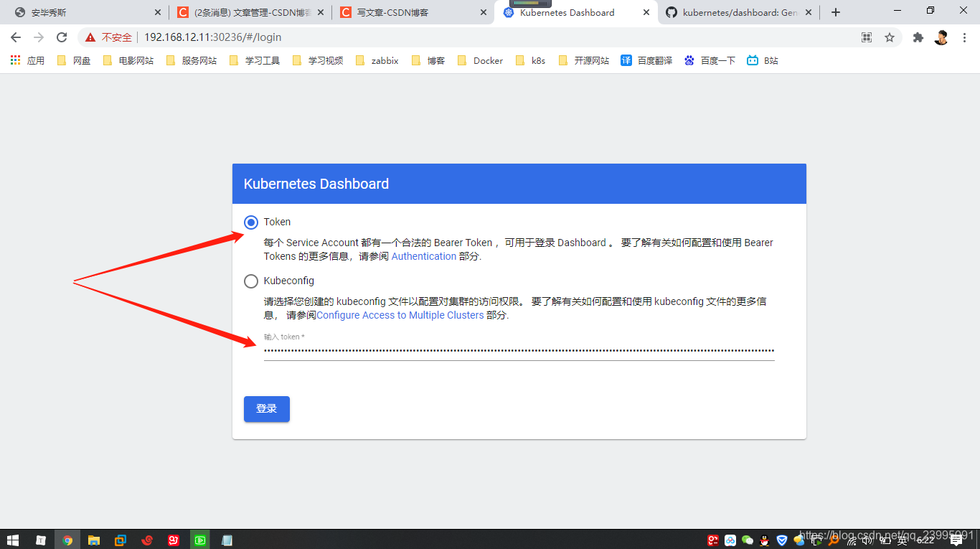
Task: Open the red swirl taskbar app
Action: pos(147,540)
